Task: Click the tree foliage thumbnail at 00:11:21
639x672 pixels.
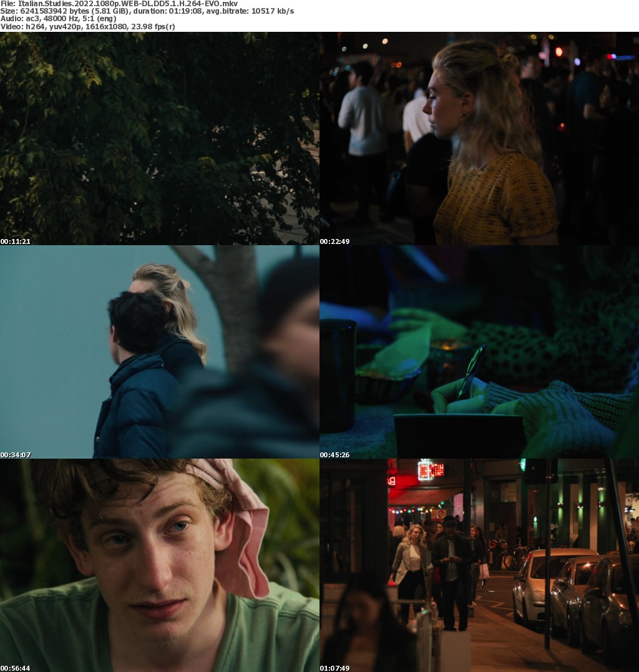Action: [159, 137]
